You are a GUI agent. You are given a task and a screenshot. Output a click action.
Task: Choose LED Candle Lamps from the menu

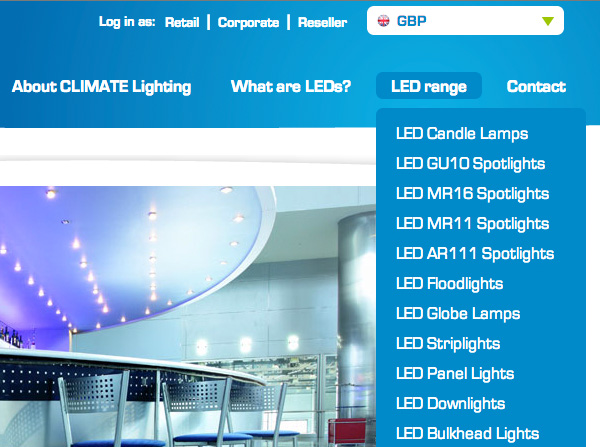(x=462, y=133)
